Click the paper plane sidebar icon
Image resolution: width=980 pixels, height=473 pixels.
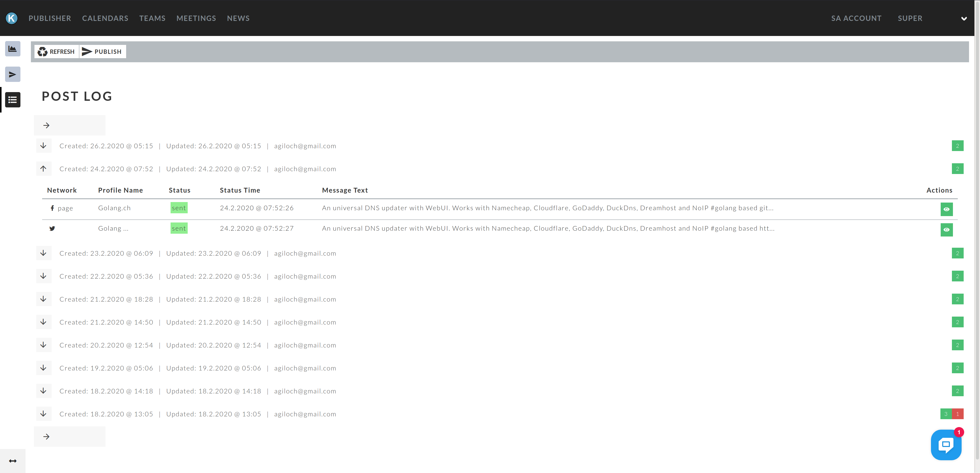point(13,74)
